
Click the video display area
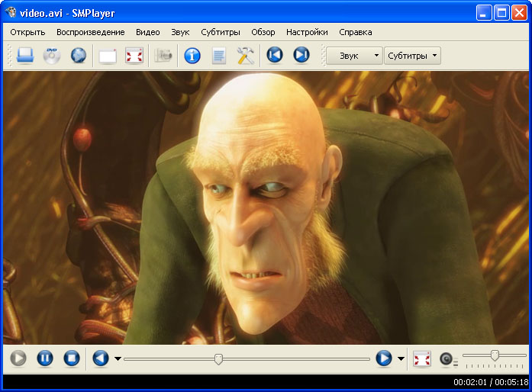[266, 208]
